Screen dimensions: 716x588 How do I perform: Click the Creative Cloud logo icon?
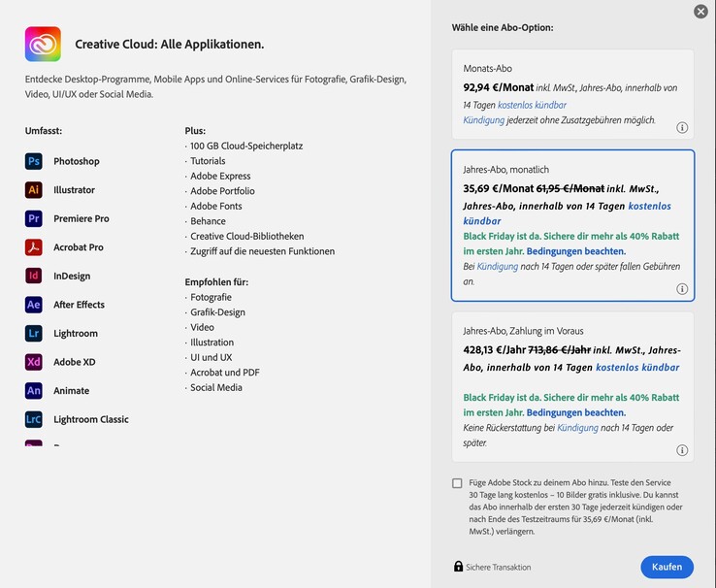click(43, 44)
